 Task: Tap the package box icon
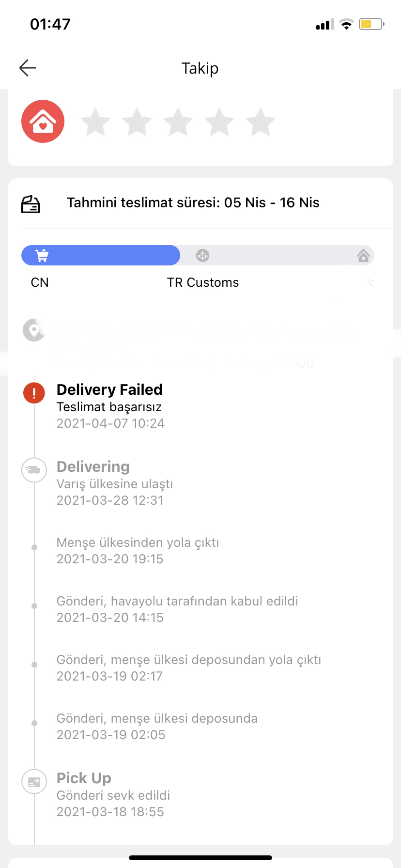pos(31,204)
